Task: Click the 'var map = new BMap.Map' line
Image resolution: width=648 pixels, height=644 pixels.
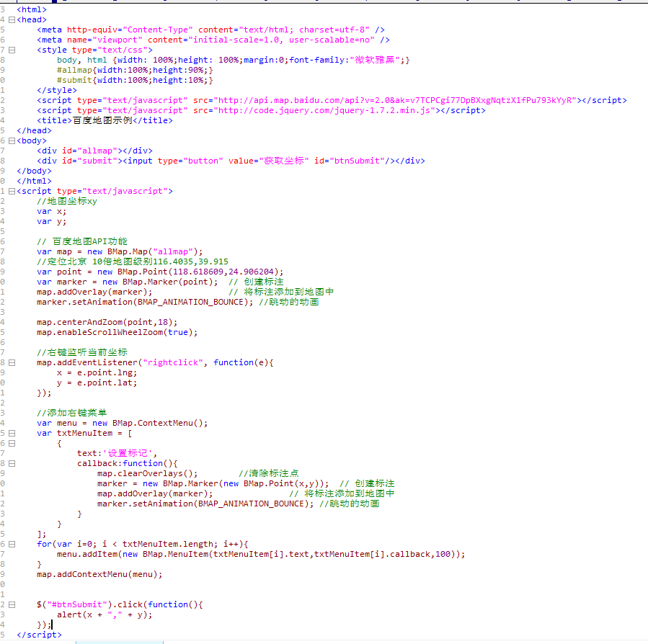Action: point(120,251)
